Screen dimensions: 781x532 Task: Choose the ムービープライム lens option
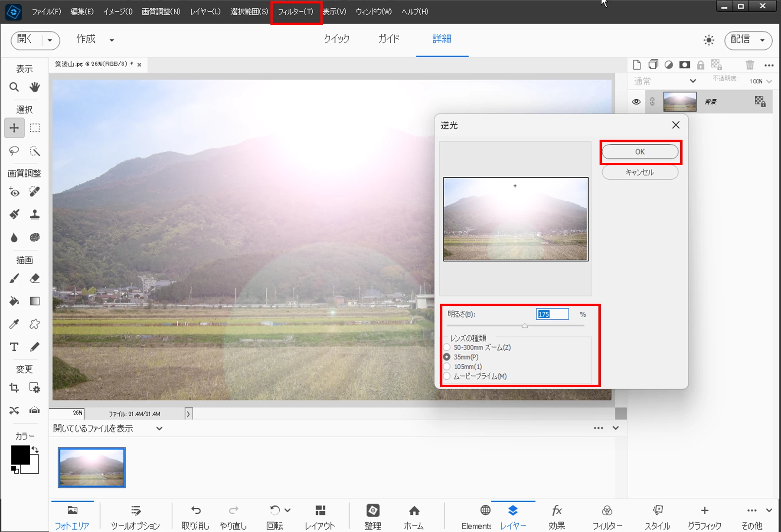click(447, 376)
